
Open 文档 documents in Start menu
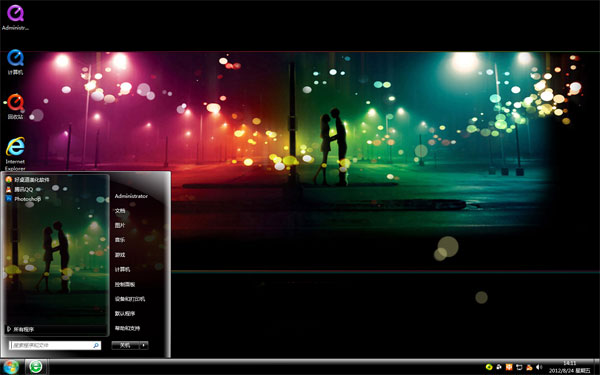(x=120, y=211)
